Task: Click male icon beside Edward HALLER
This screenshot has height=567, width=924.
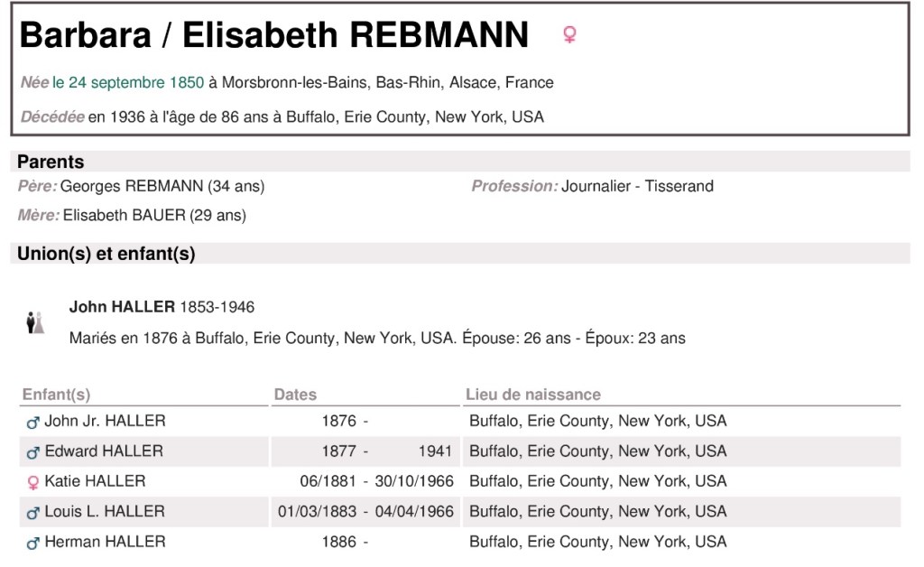Action: (x=33, y=451)
